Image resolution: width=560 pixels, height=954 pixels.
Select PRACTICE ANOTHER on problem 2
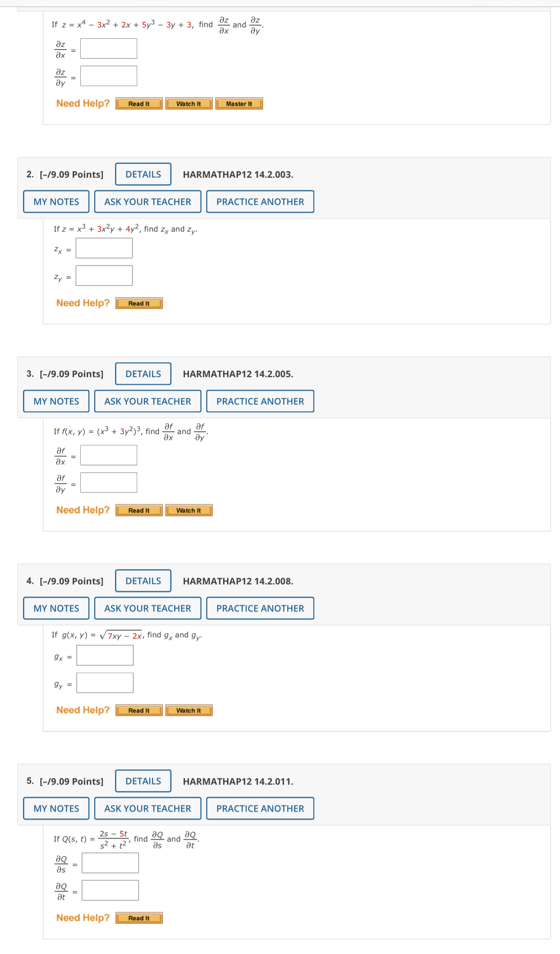260,201
